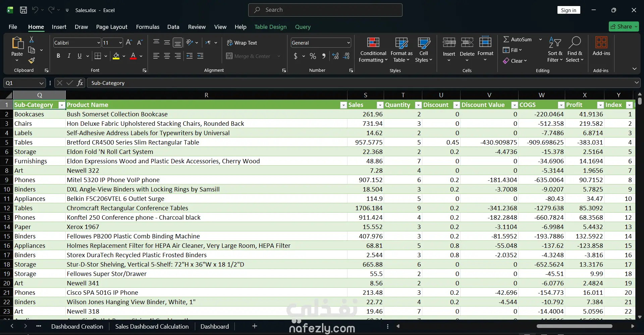
Task: Expand the Number Format General dropdown
Action: tap(348, 43)
